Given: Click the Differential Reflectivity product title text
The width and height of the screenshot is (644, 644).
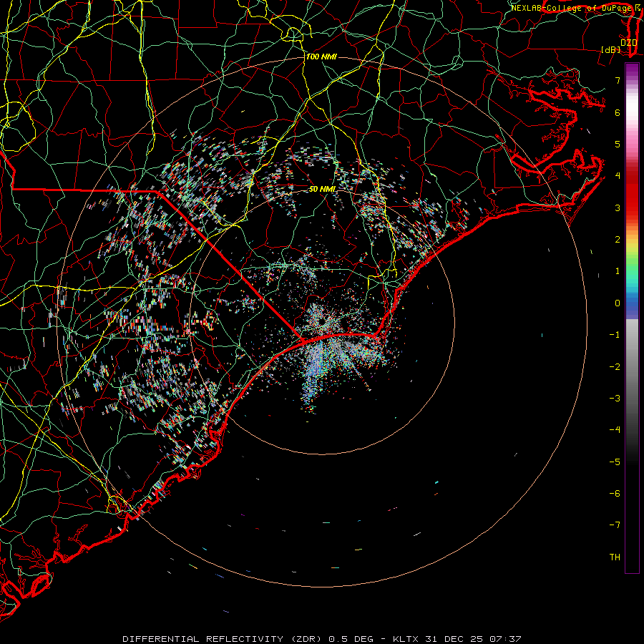Looking at the screenshot, I should coord(223,639).
